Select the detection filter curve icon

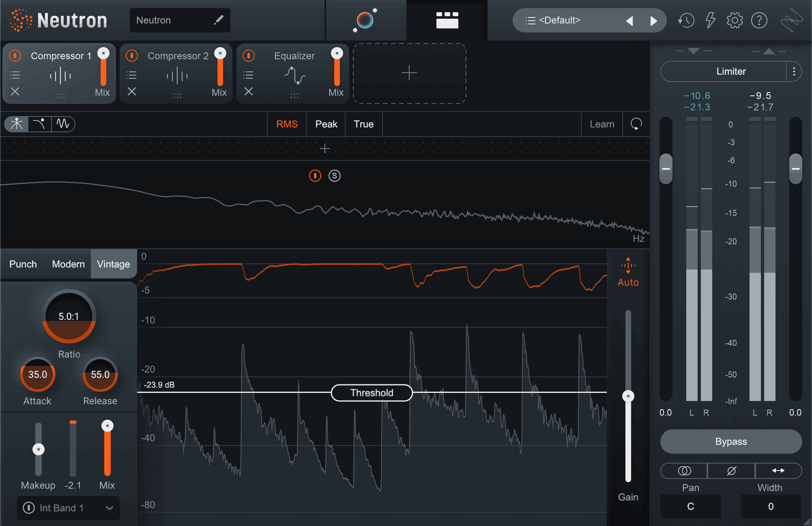click(39, 124)
